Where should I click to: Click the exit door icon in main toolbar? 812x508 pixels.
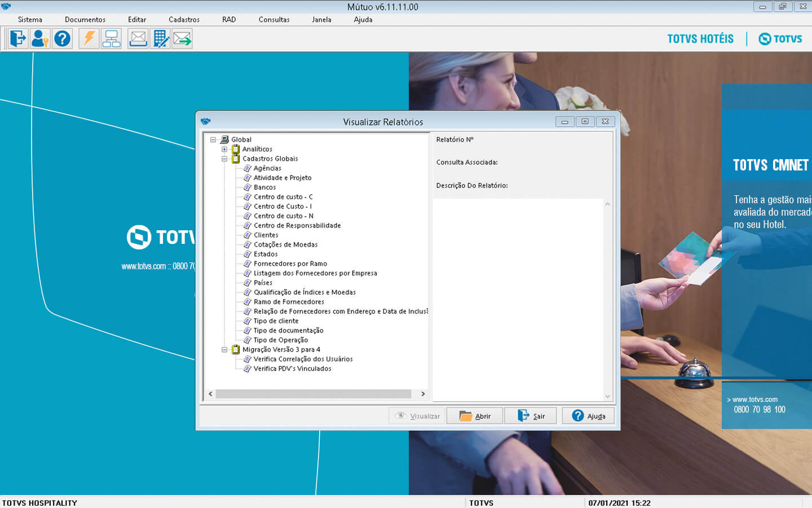coord(17,39)
